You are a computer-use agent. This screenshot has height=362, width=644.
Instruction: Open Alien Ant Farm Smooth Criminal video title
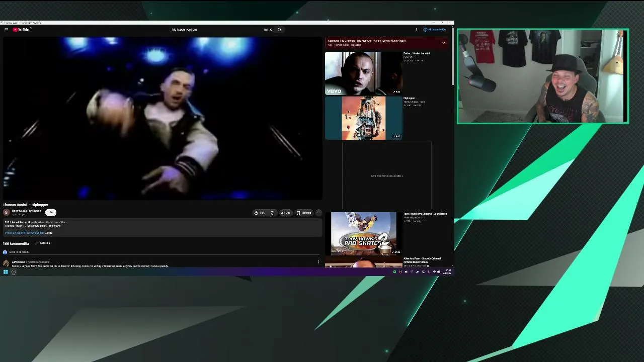coord(422,260)
